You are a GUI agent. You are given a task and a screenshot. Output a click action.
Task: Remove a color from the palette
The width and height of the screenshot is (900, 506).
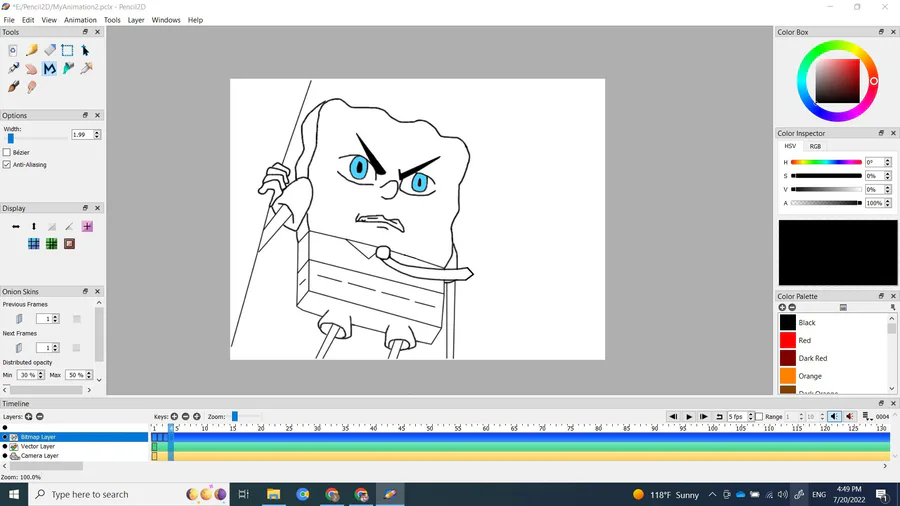coord(792,308)
